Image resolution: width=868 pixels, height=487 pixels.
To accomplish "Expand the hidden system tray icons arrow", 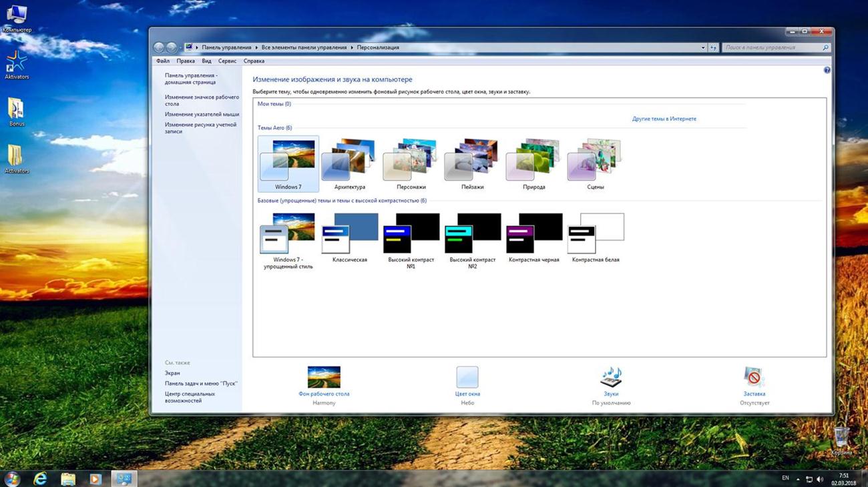I will click(x=797, y=479).
